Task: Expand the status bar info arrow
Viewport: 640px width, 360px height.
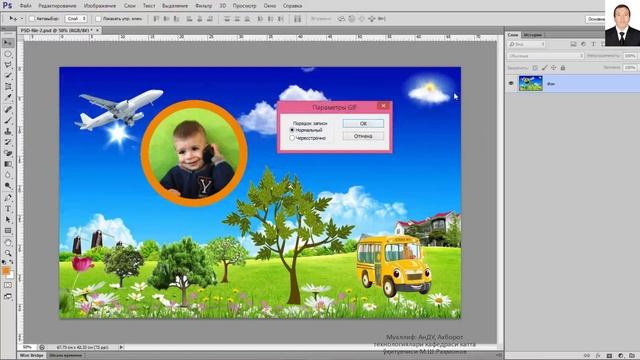Action: pyautogui.click(x=121, y=347)
